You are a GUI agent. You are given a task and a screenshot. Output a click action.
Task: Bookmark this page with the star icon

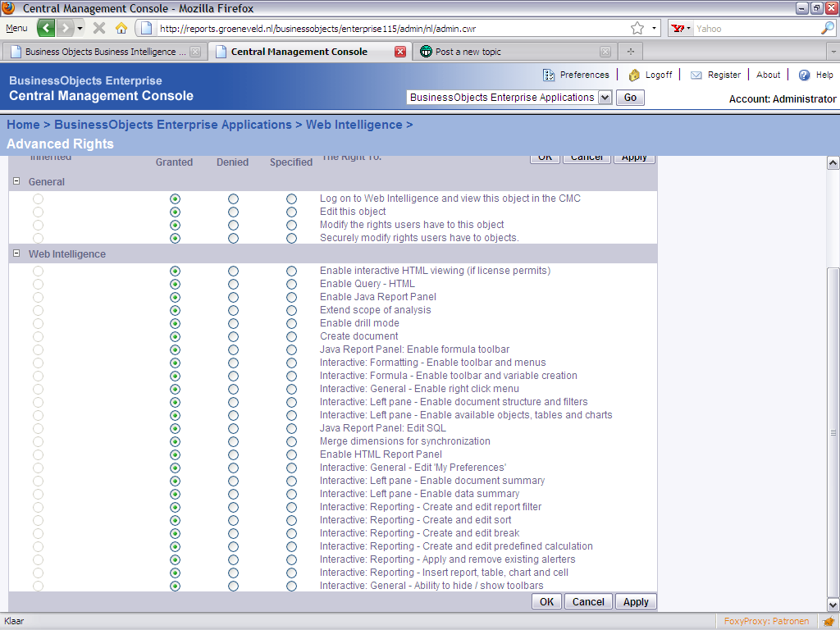pyautogui.click(x=637, y=29)
